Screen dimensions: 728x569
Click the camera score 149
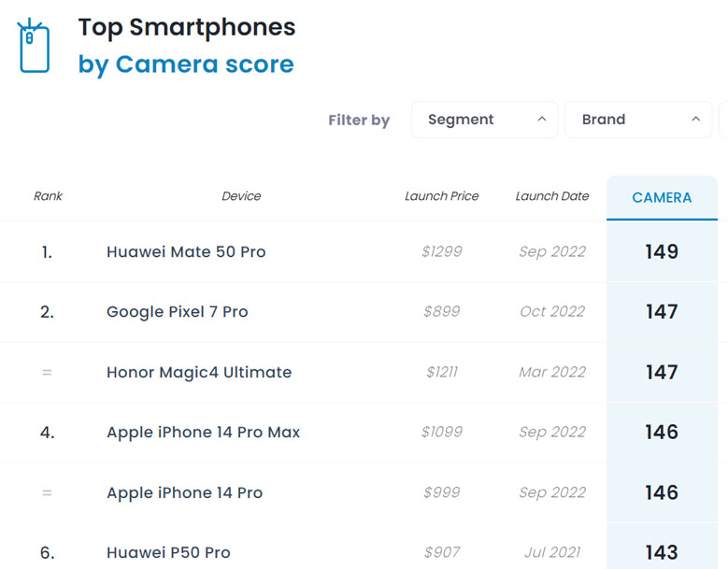662,251
